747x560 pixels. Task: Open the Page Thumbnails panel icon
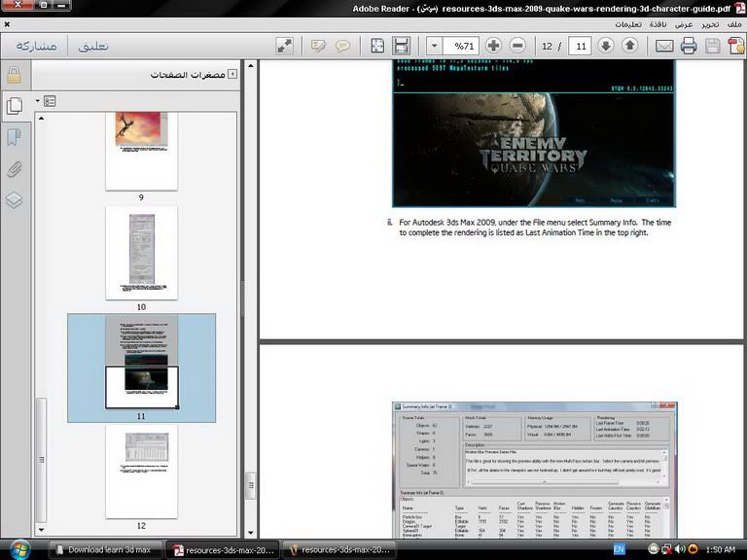click(x=15, y=106)
